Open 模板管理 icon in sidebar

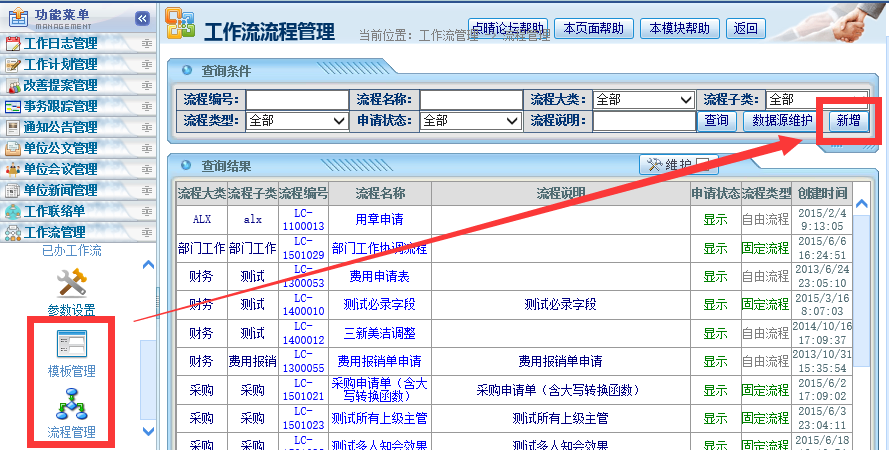point(71,345)
